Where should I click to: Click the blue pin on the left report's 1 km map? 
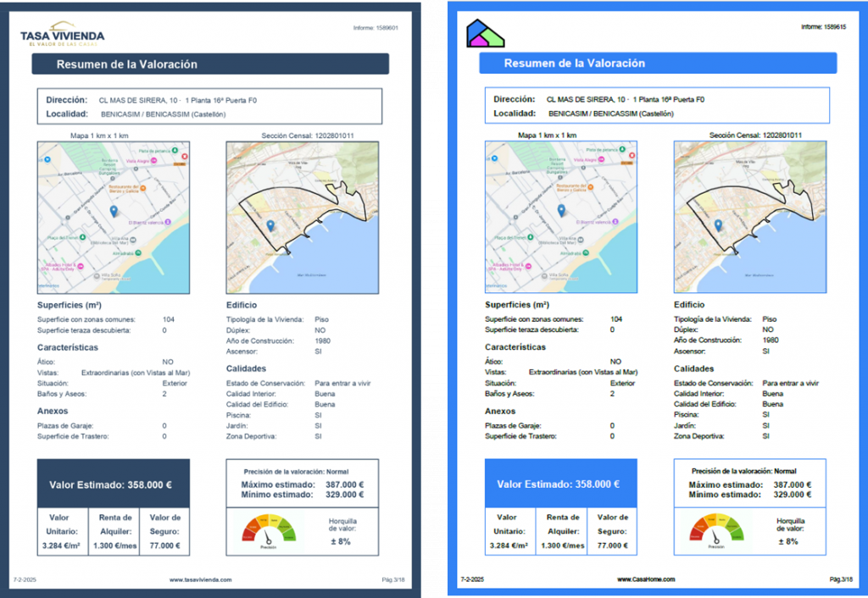click(x=113, y=210)
